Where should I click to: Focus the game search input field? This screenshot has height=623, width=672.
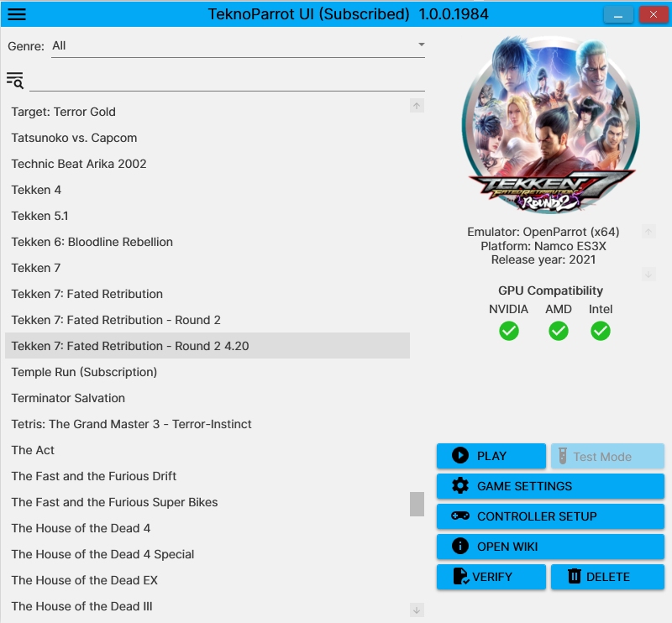point(227,81)
